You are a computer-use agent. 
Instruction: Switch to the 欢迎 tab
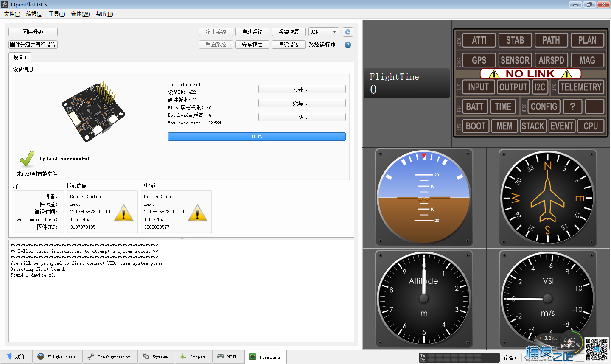pos(16,357)
